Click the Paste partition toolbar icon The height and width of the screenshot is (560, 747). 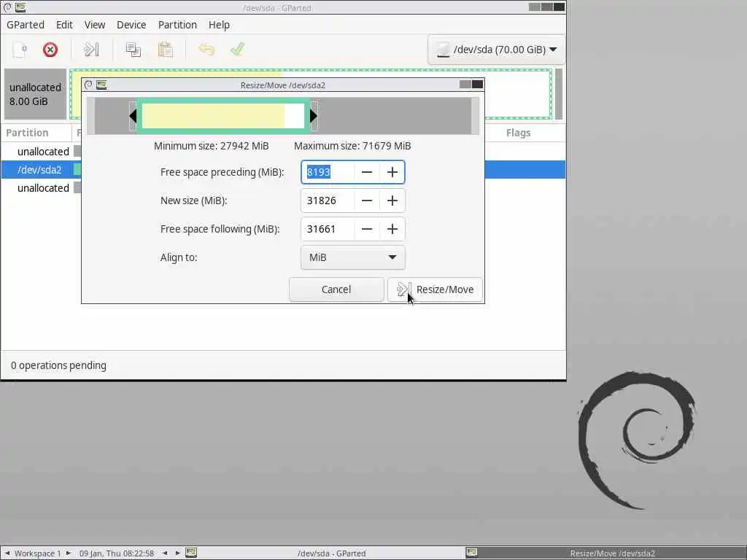click(166, 50)
